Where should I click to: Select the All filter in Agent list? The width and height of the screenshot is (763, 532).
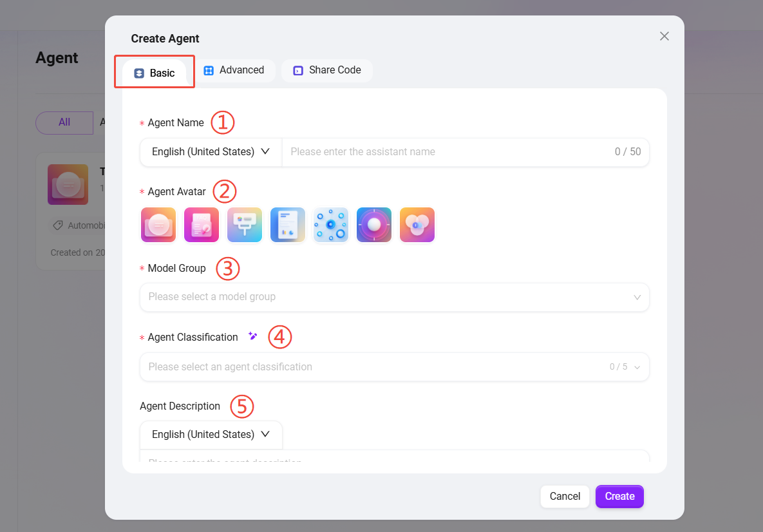pos(64,122)
